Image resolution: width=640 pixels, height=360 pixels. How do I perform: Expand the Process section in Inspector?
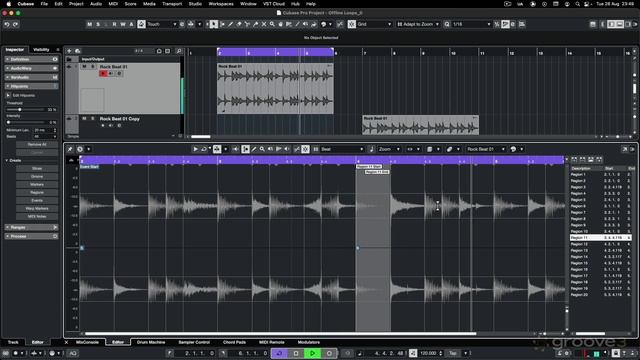pos(31,237)
